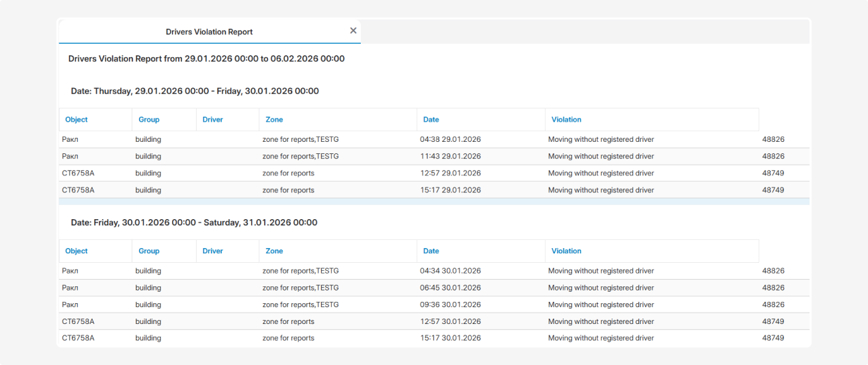The width and height of the screenshot is (868, 365).
Task: Click the Friday 30.01.2026 date section heading
Action: 194,222
